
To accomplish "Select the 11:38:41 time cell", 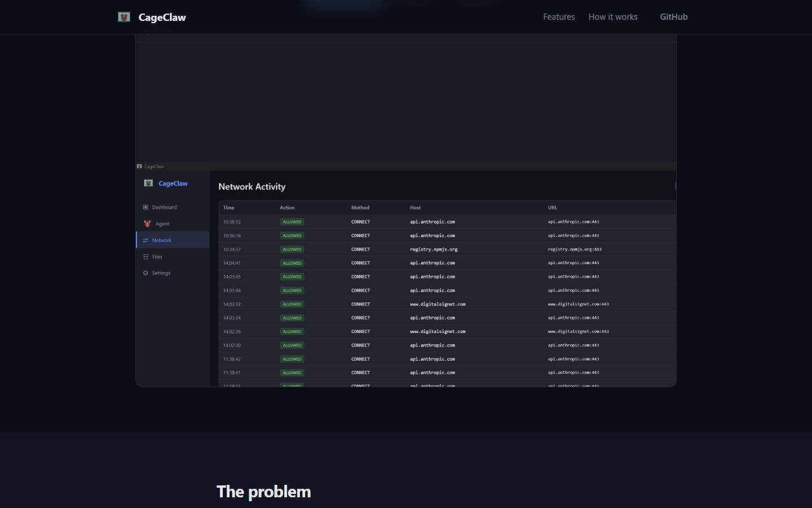I will [232, 373].
